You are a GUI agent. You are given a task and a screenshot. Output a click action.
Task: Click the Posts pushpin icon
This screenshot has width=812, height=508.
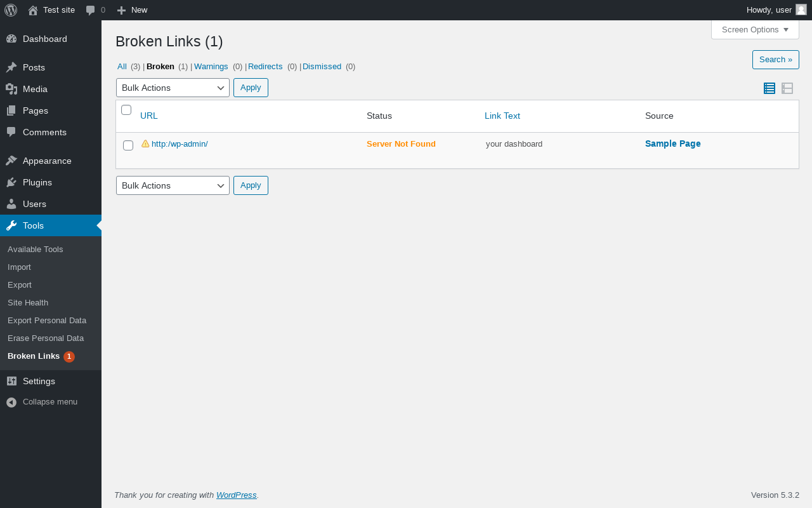[x=11, y=67]
